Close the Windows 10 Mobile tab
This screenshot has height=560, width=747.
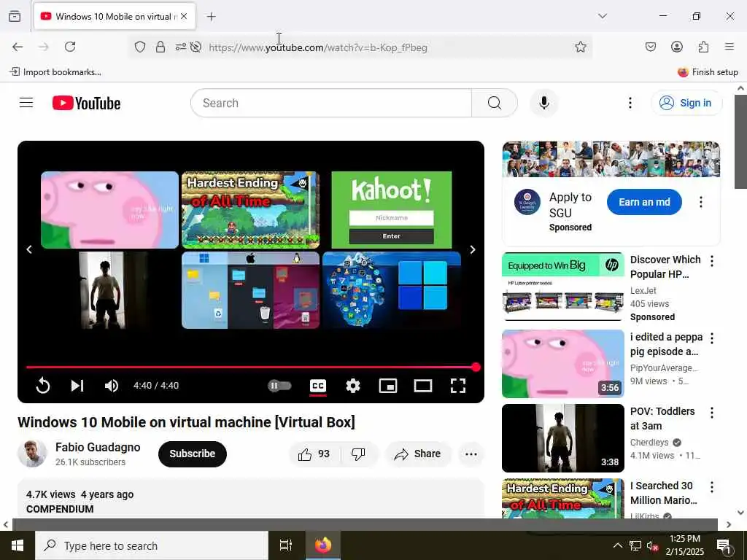[184, 16]
